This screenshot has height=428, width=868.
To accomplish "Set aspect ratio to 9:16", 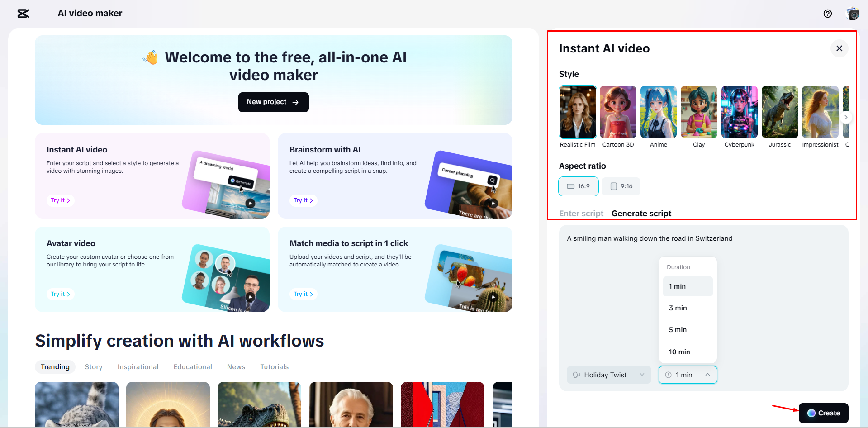I will [621, 186].
